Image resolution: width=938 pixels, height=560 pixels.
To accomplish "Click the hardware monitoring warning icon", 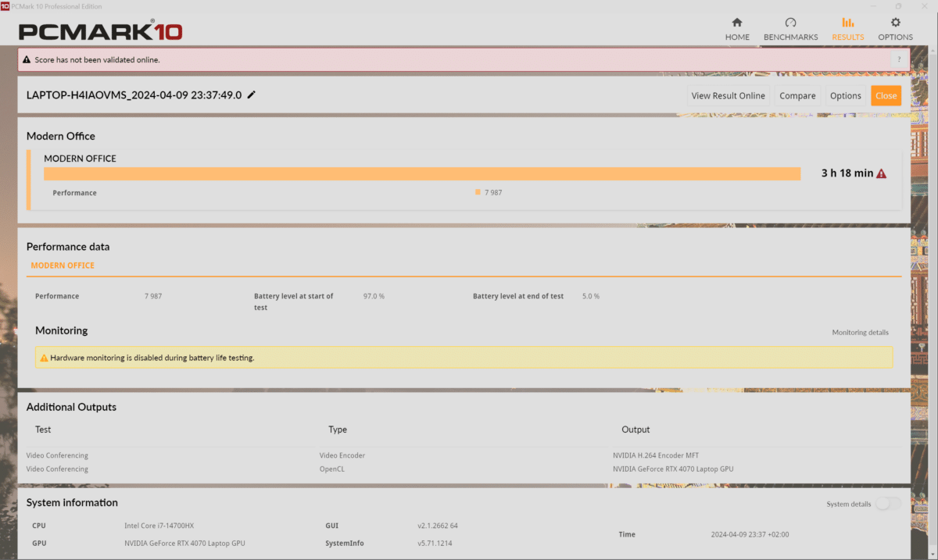I will pos(44,358).
